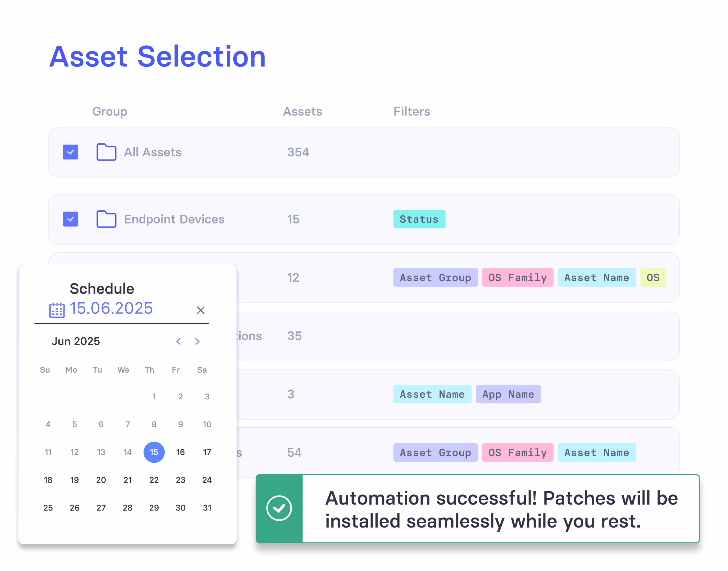Sort by the Assets column header
The image size is (728, 571).
(303, 111)
